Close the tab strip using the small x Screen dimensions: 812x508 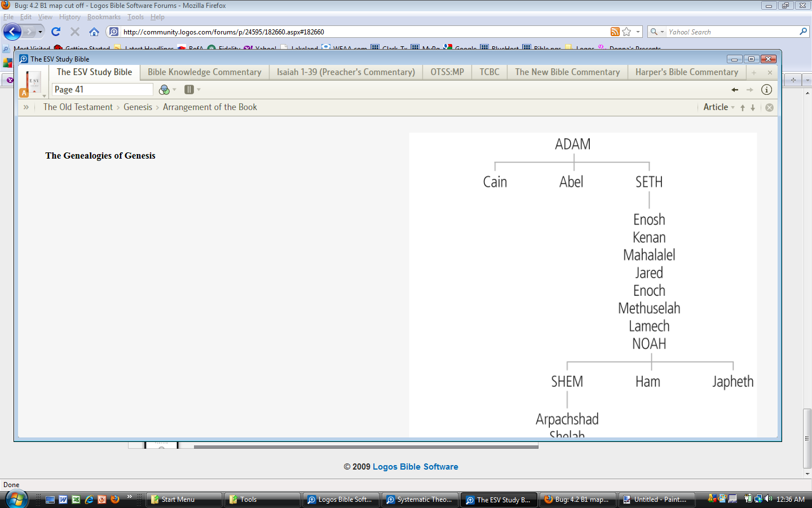pyautogui.click(x=770, y=72)
